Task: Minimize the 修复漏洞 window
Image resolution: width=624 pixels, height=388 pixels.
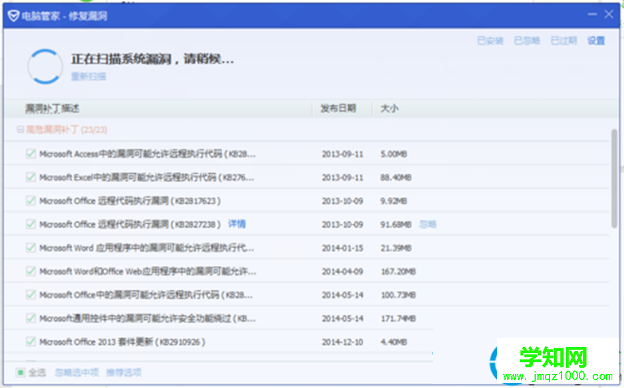Action: click(592, 14)
